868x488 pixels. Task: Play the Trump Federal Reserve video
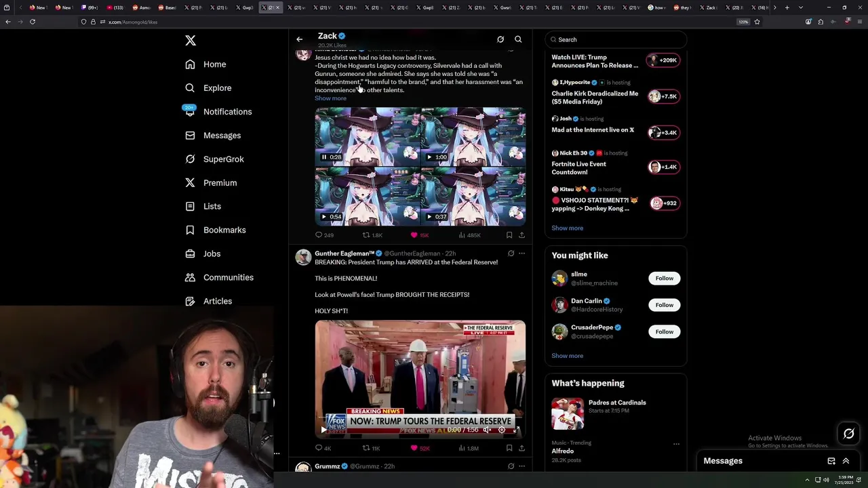[323, 430]
